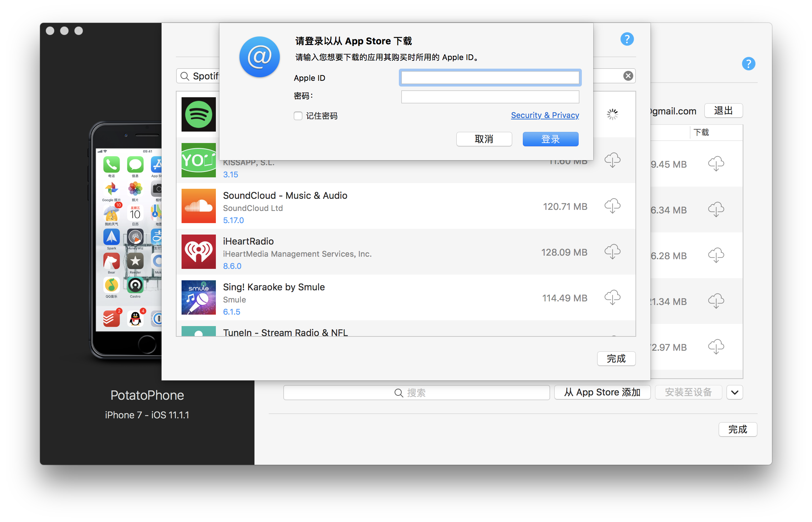Screen dimensions: 812x522
Task: Tap the Reeder app on device screen
Action: coord(135,261)
